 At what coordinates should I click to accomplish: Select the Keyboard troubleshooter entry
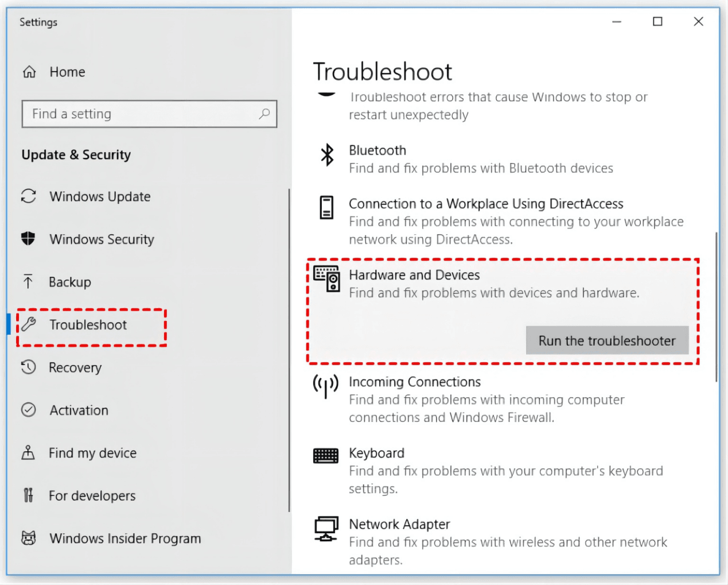(x=376, y=453)
